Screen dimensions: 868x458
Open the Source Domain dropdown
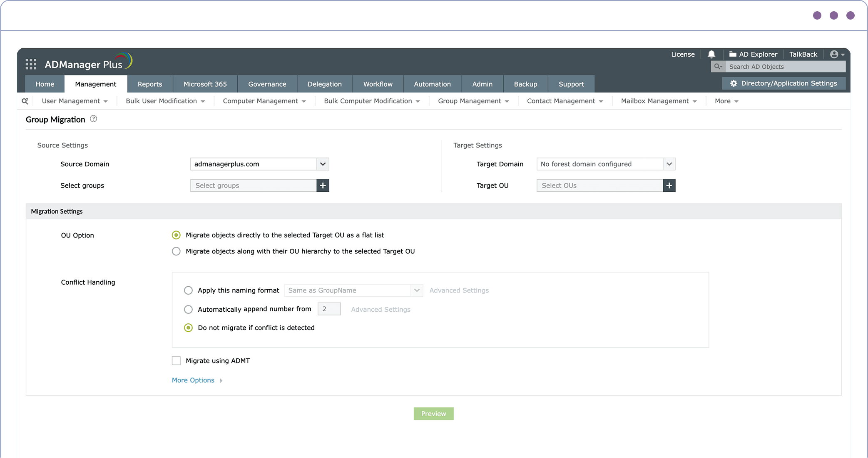(323, 164)
